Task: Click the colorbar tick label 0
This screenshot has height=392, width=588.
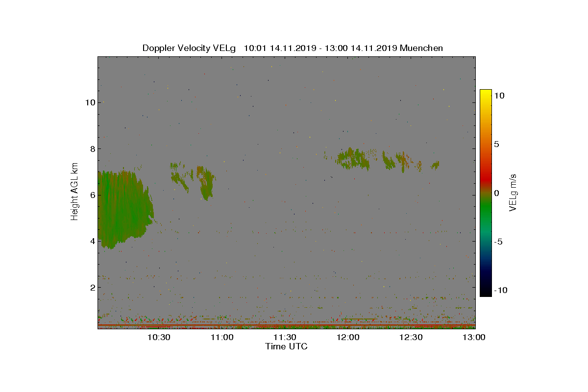Action: click(497, 193)
